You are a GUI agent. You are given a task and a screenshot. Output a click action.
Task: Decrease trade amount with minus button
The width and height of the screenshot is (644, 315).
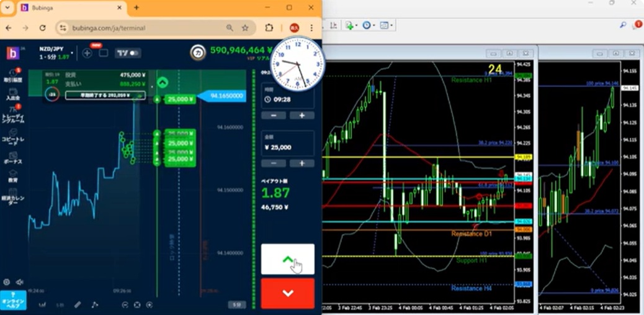coord(274,163)
